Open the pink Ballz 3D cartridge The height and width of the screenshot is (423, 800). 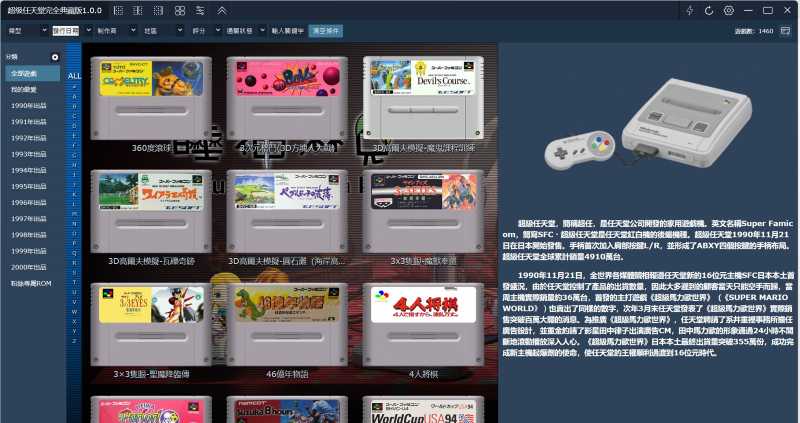[x=287, y=98]
